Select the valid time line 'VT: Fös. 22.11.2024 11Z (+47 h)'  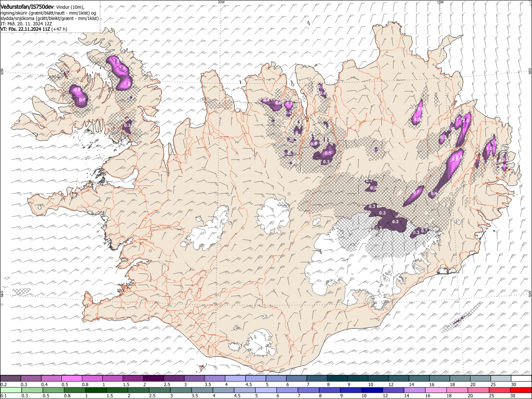tap(34, 29)
